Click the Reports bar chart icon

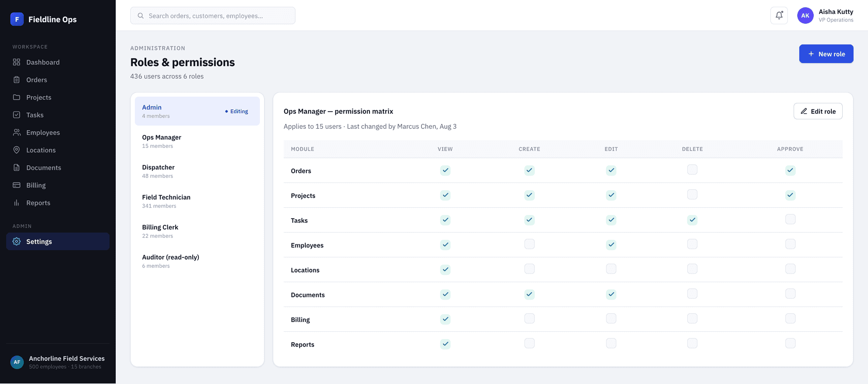[17, 203]
